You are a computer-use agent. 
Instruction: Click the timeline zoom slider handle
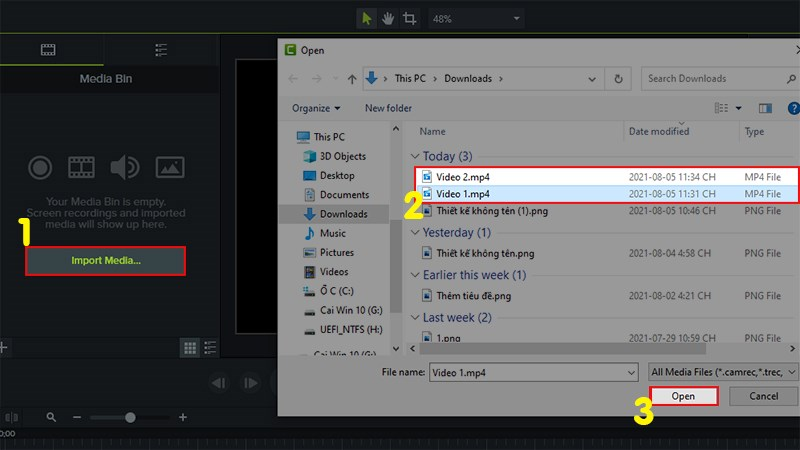point(129,417)
